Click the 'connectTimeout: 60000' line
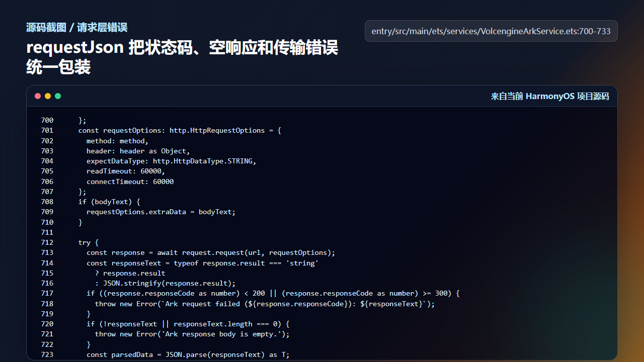This screenshot has height=362, width=644. (130, 182)
